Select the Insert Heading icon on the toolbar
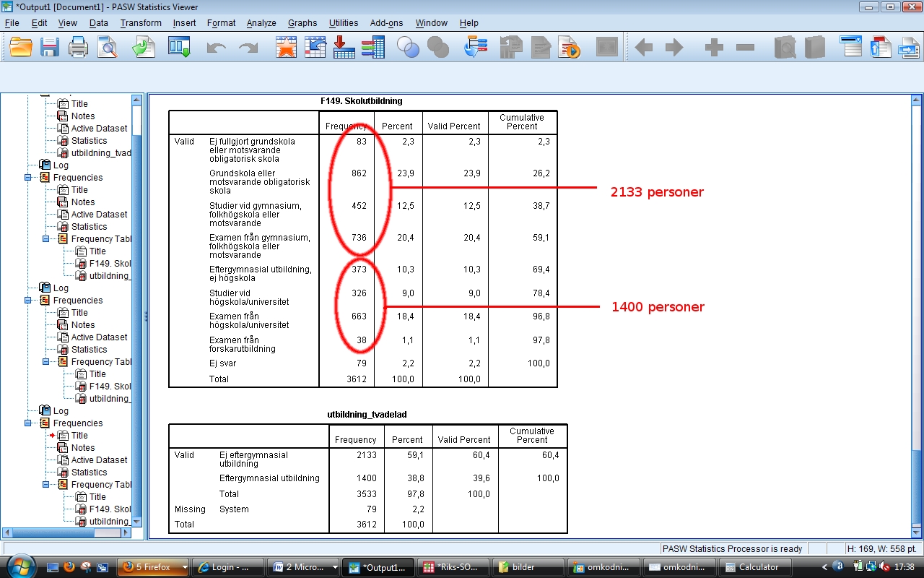 click(x=510, y=47)
